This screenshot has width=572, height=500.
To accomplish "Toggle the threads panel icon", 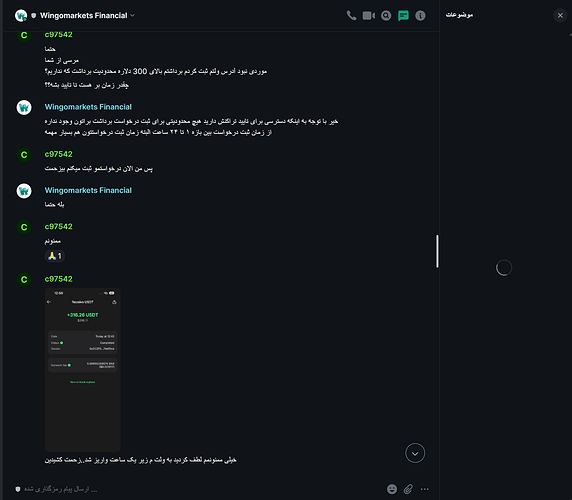I will 403,16.
